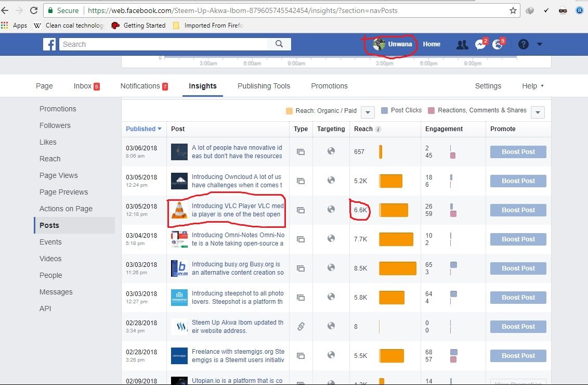Click the reach bar for 7.7K row
The width and height of the screenshot is (588, 385).
(396, 239)
